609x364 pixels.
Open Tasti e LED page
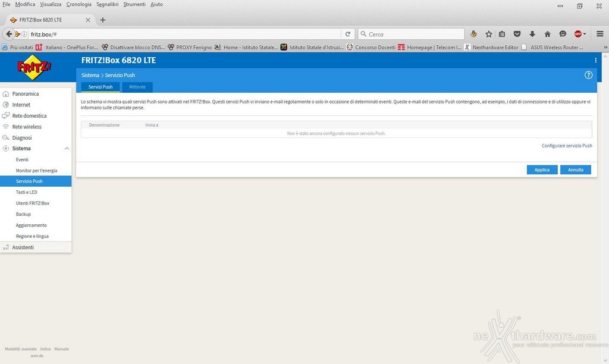tap(26, 192)
